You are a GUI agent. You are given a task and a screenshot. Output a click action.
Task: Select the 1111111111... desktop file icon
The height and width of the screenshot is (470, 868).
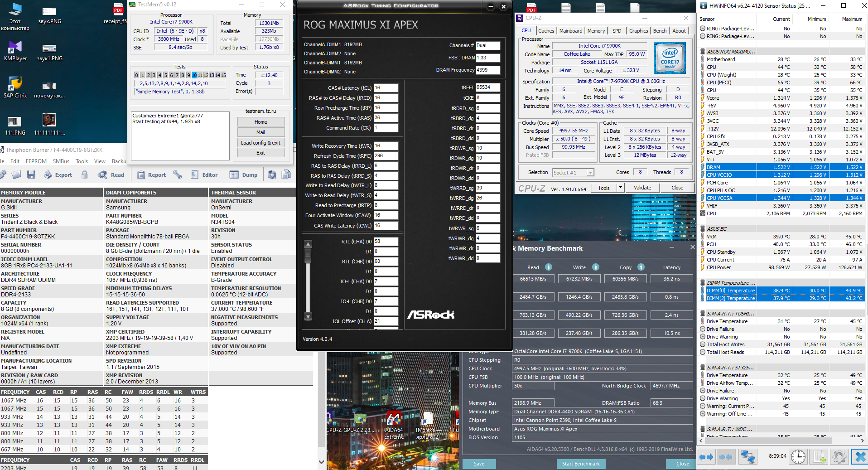point(49,125)
